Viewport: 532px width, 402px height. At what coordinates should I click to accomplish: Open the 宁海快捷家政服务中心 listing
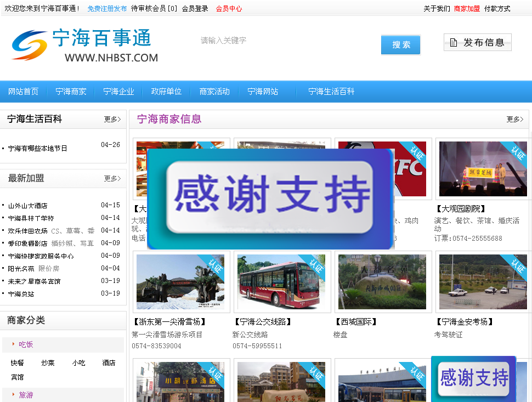point(41,256)
